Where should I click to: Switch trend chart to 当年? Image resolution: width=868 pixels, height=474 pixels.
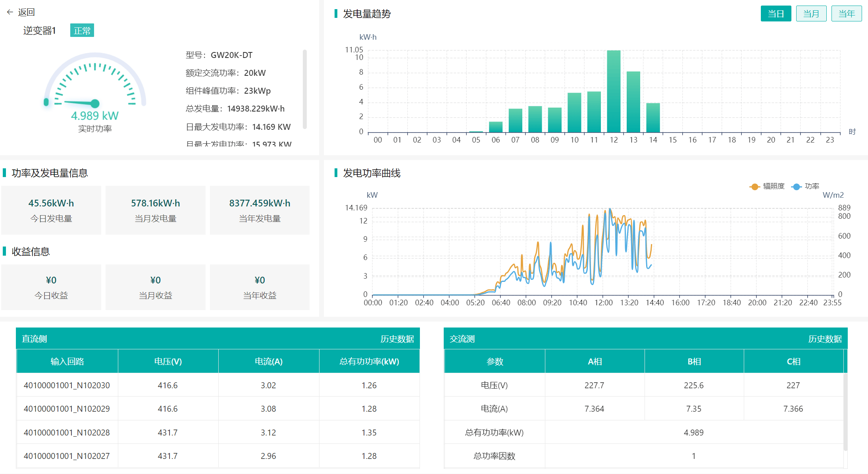[846, 13]
